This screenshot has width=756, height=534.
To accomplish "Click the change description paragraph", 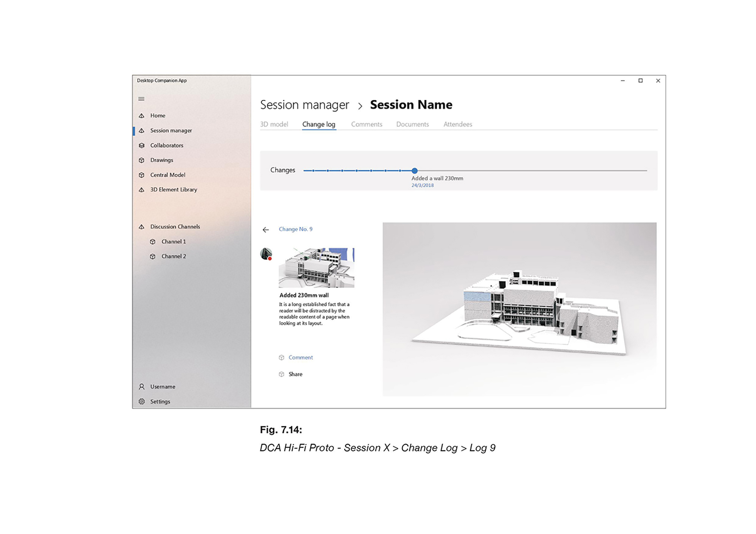I will click(314, 314).
